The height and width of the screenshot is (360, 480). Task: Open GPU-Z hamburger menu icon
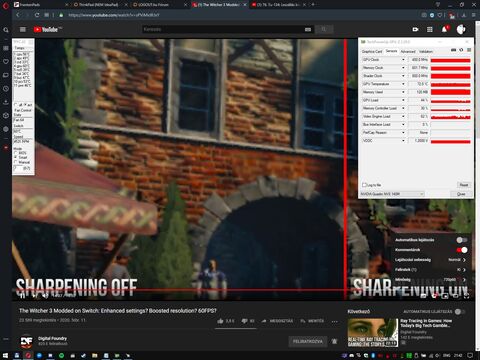point(469,50)
